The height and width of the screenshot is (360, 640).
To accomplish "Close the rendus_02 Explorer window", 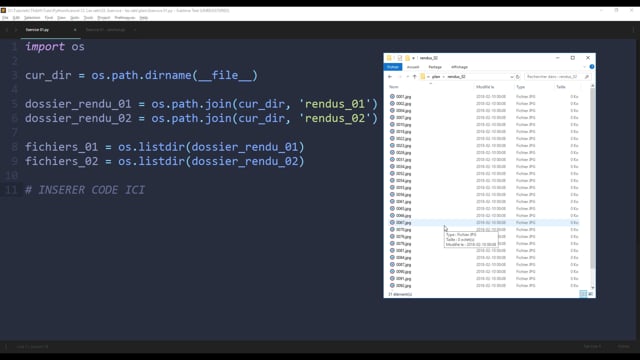I will 588,58.
